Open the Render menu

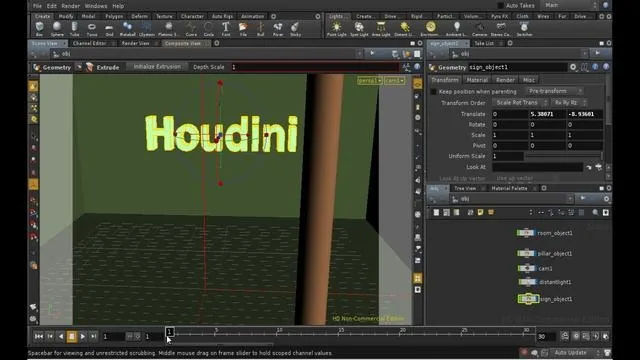click(71, 6)
